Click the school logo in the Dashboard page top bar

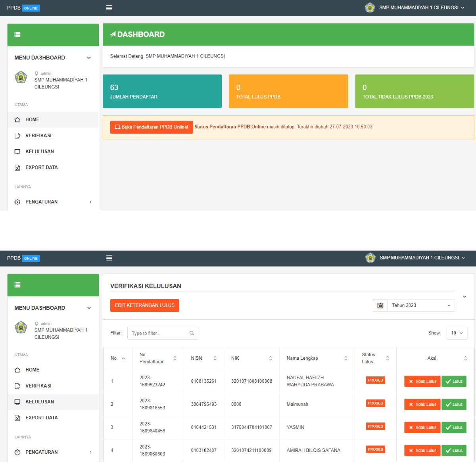click(370, 8)
